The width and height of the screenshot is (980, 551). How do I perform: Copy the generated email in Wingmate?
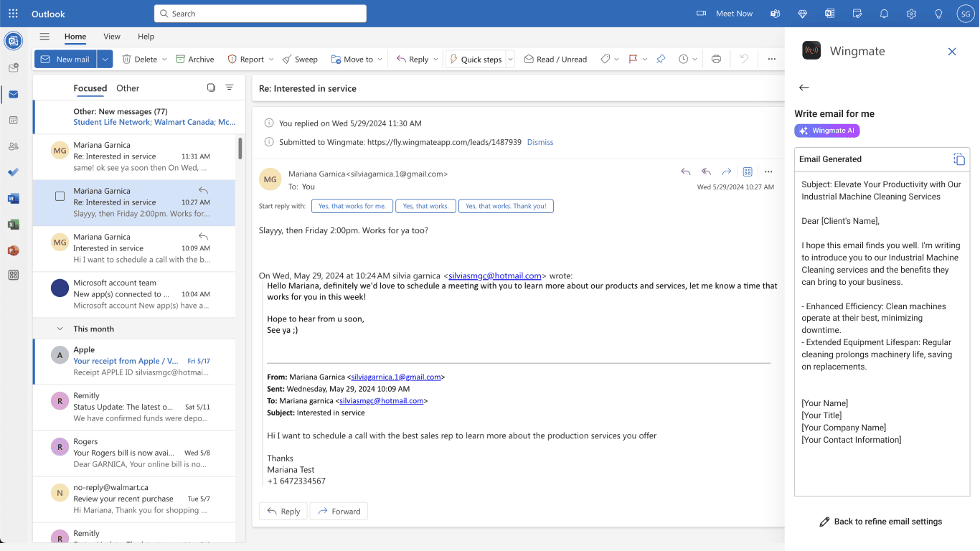(959, 159)
